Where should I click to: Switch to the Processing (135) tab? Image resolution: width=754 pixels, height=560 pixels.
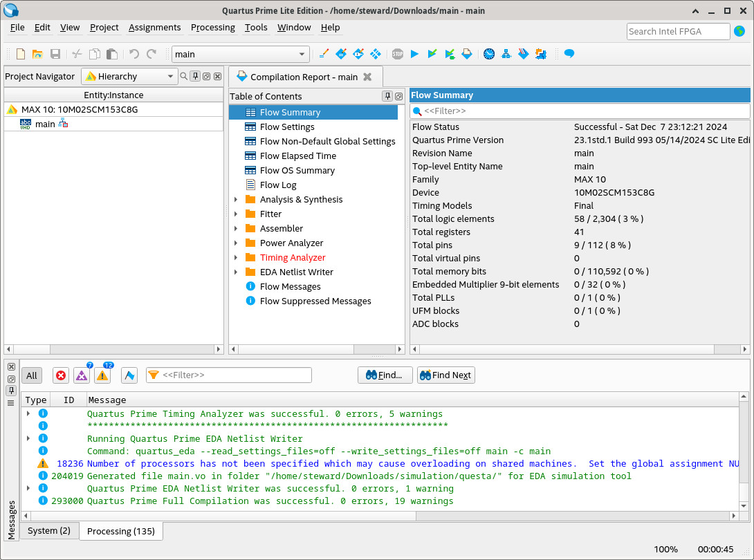120,531
